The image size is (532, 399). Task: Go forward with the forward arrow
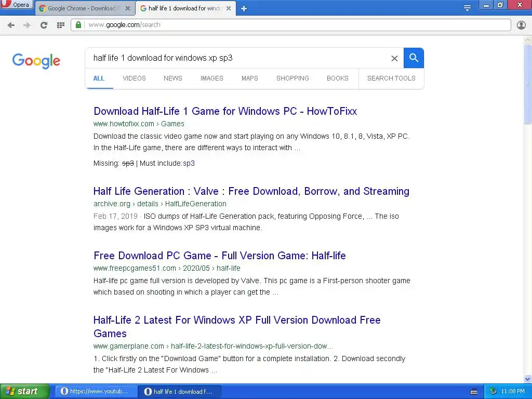point(27,25)
